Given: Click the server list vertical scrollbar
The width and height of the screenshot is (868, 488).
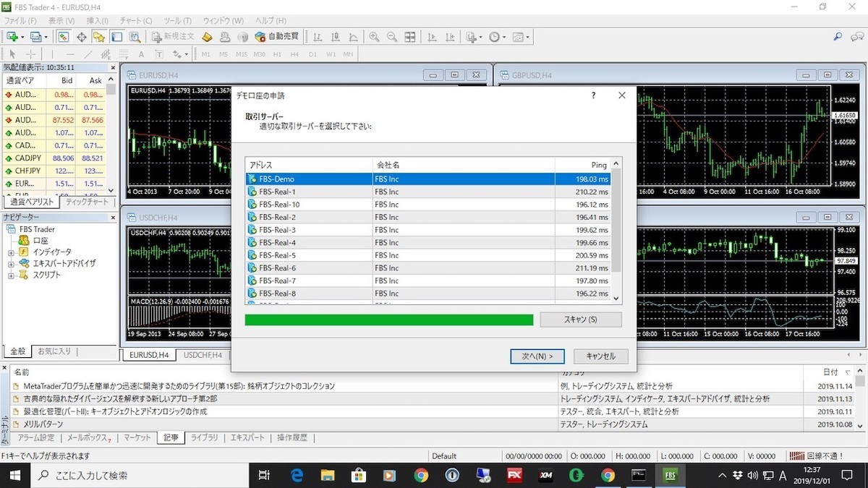Looking at the screenshot, I should point(616,230).
